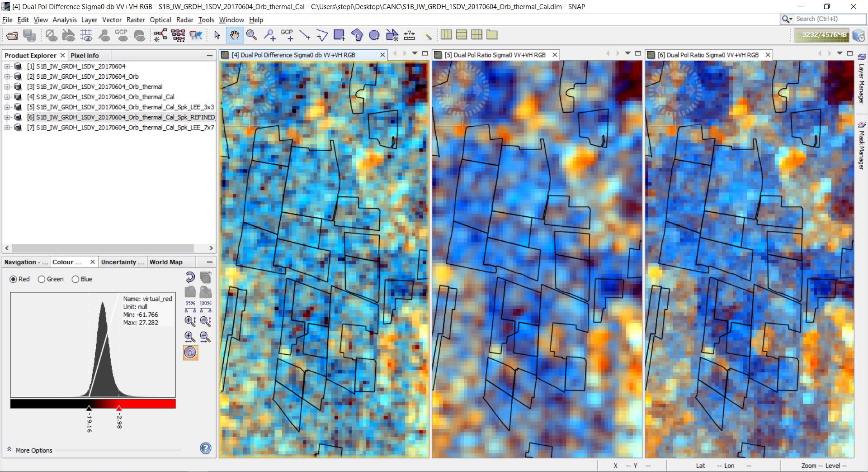Select the Range Finder ruler tool
Screen dimensions: 868x472
coord(410,35)
